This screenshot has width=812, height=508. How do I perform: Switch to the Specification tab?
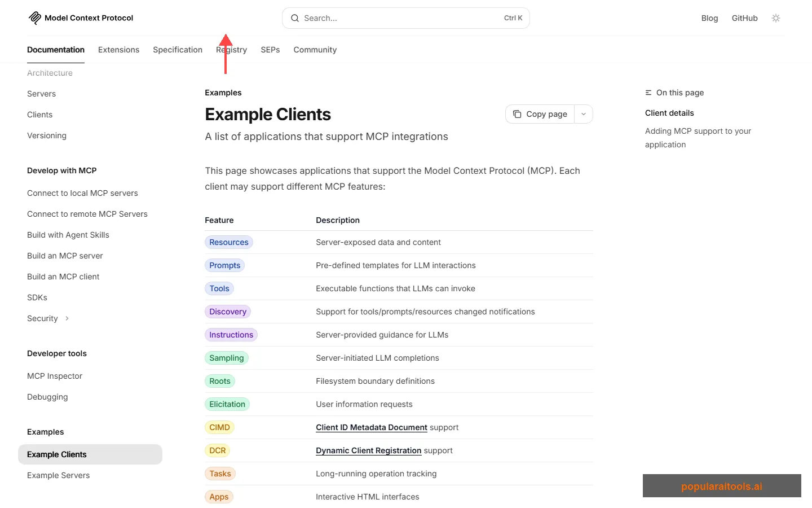178,50
